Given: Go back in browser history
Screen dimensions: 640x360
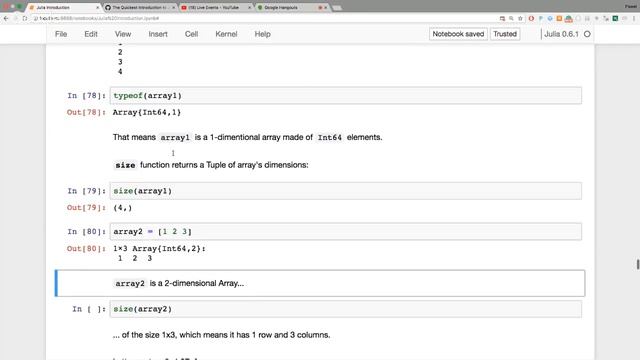Looking at the screenshot, I should (6, 18).
